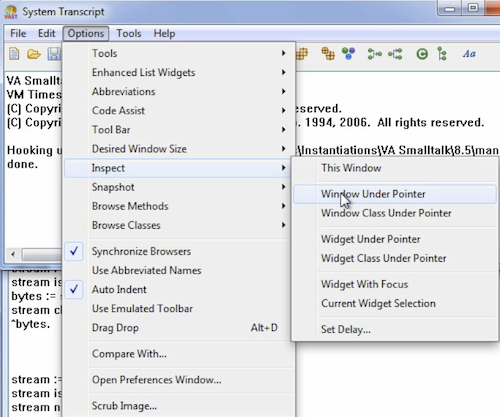500x417 pixels.
Task: Open Set Delay... dialog
Action: pyautogui.click(x=395, y=329)
